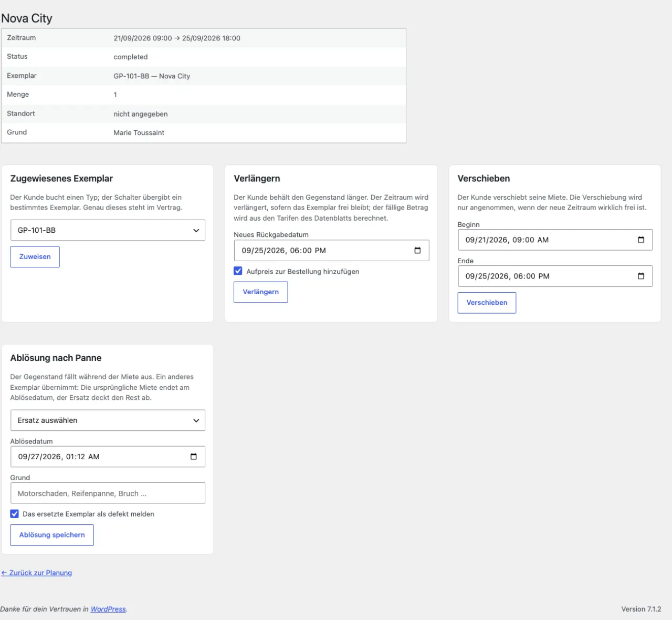Image resolution: width=672 pixels, height=620 pixels.
Task: Click the Verlängern button
Action: 261,292
